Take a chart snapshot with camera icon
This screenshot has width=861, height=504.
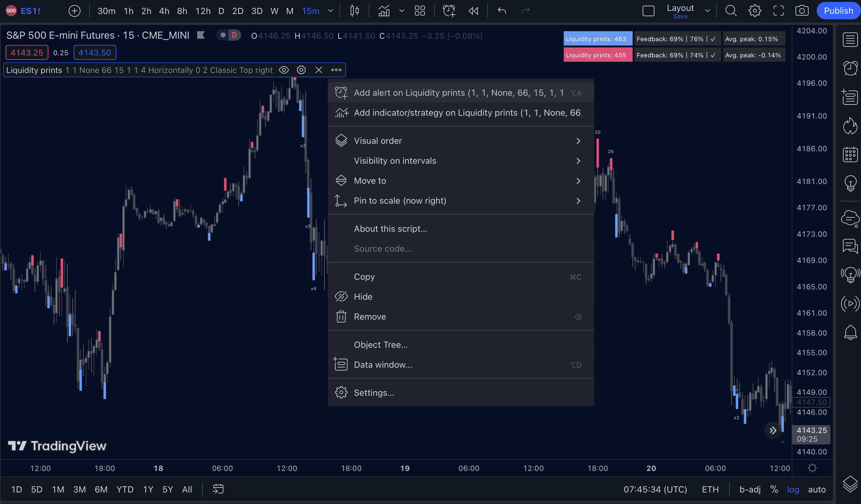click(x=801, y=11)
